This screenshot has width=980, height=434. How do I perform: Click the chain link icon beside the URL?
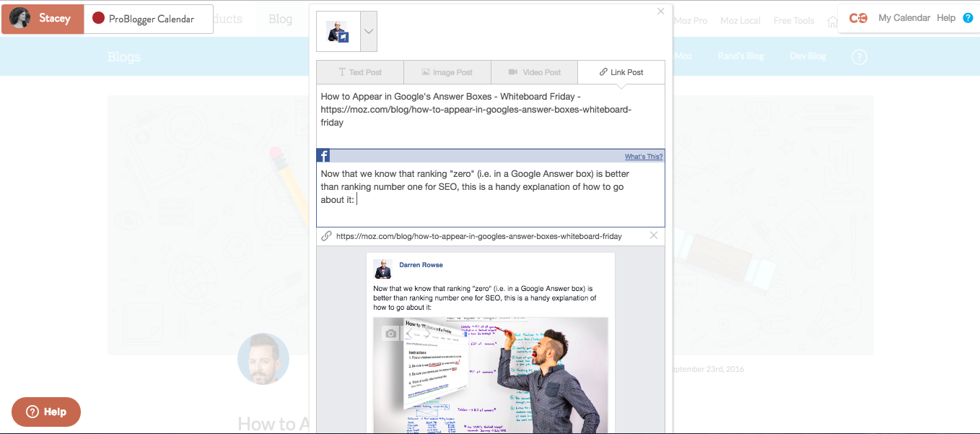(326, 236)
